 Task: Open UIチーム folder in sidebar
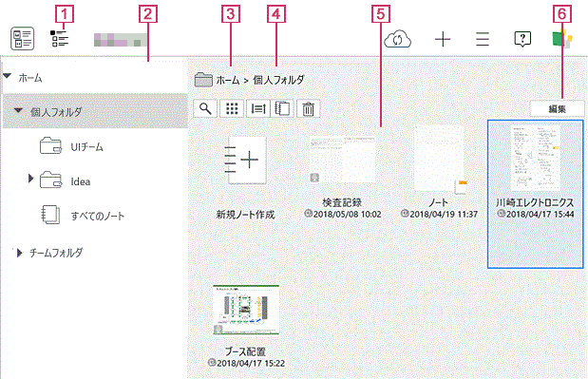coord(87,146)
